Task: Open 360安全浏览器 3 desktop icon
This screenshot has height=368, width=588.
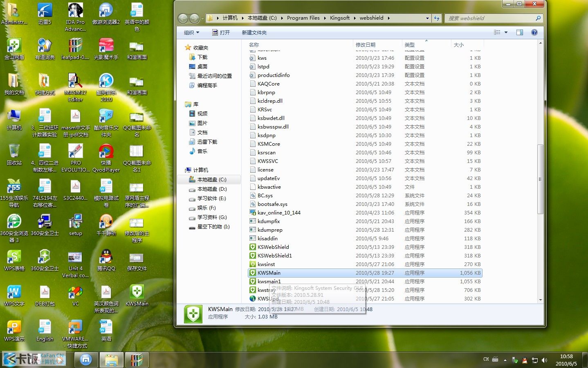Action: pos(14,228)
